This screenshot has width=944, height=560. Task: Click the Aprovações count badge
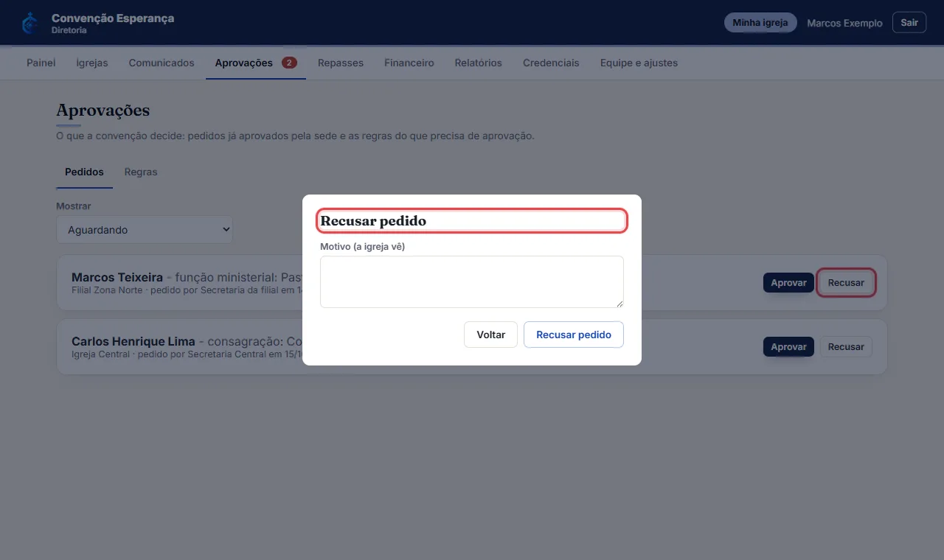click(x=289, y=63)
